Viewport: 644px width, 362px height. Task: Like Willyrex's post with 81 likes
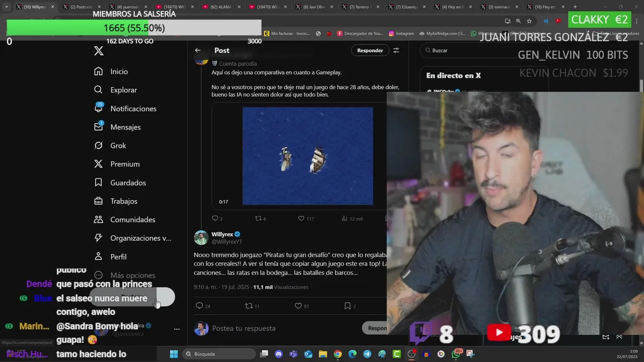tap(302, 306)
